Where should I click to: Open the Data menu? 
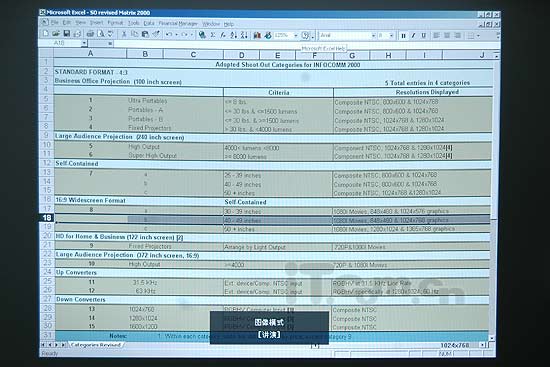tap(149, 23)
